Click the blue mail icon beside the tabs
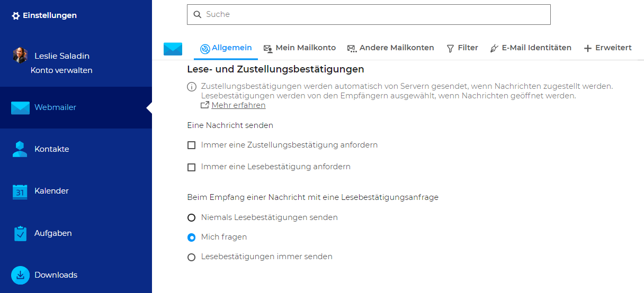 173,49
